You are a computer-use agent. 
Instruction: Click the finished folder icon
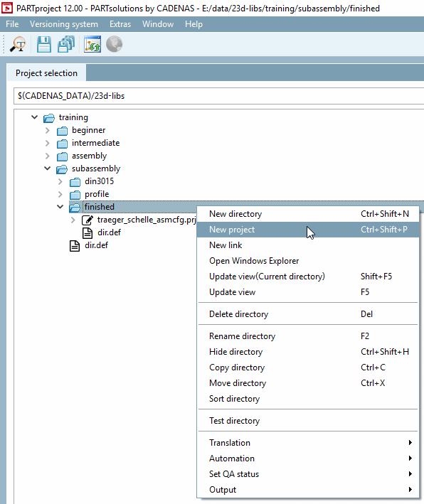[75, 208]
